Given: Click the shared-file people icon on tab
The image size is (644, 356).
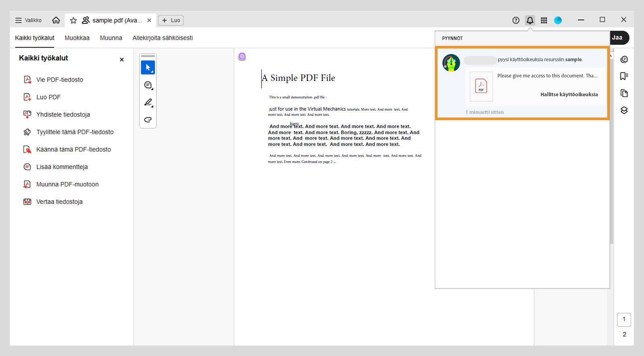Looking at the screenshot, I should click(85, 20).
